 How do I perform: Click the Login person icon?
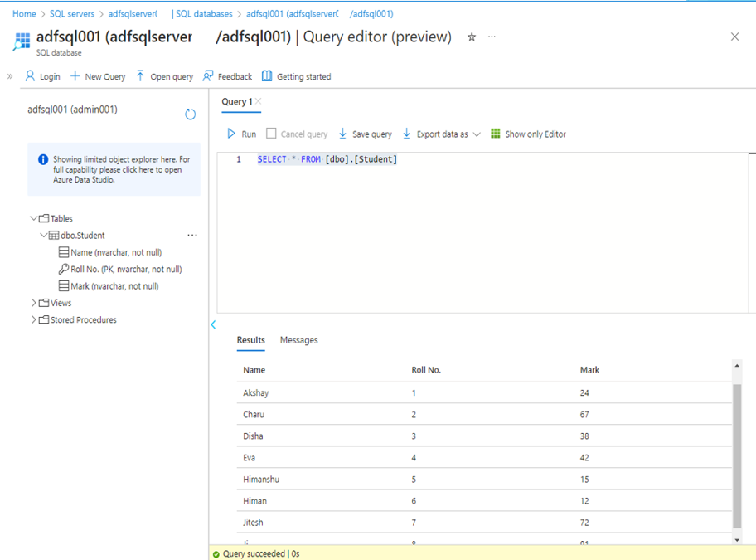tap(31, 76)
